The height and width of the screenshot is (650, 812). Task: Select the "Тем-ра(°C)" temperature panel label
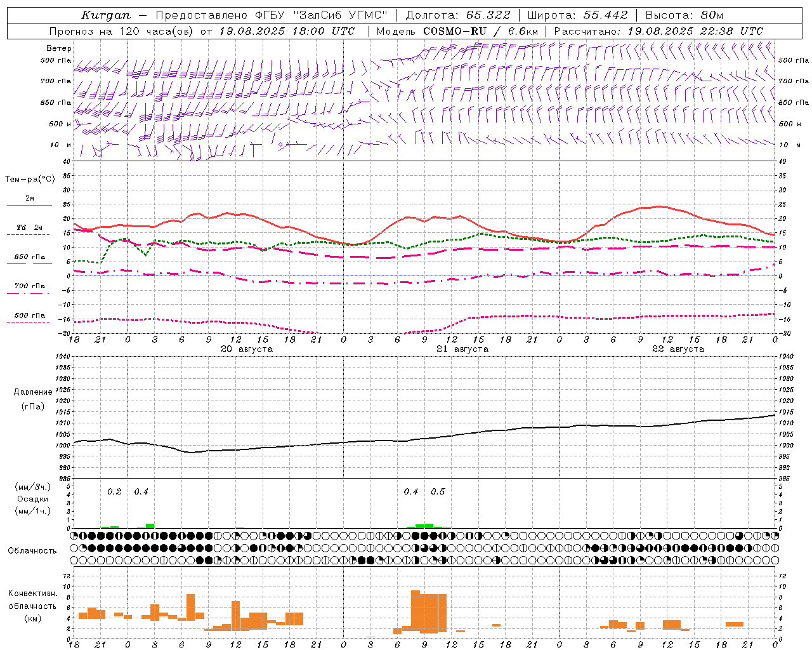pyautogui.click(x=30, y=180)
